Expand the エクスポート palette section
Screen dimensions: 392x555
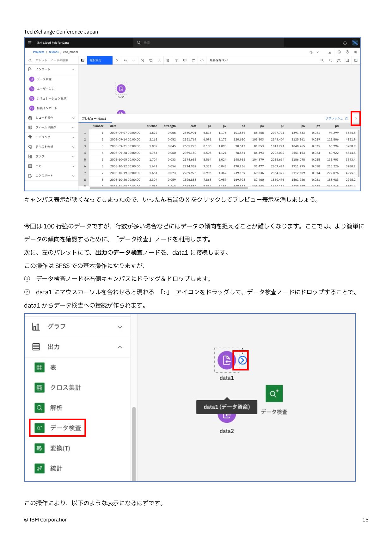(73, 176)
